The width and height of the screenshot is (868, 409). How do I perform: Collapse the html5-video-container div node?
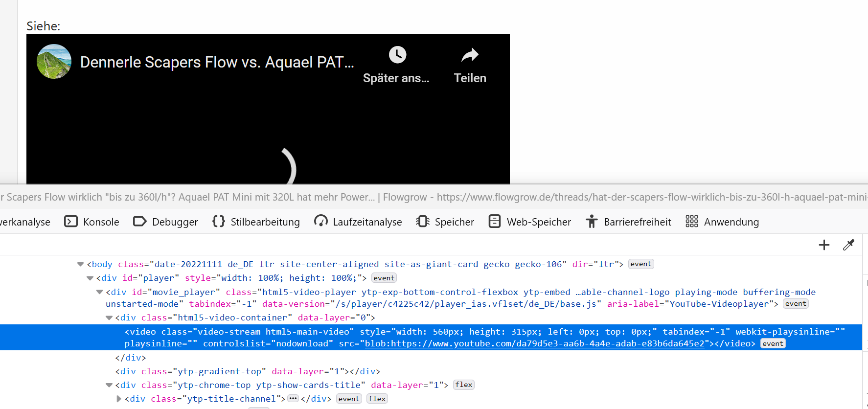[x=109, y=318]
